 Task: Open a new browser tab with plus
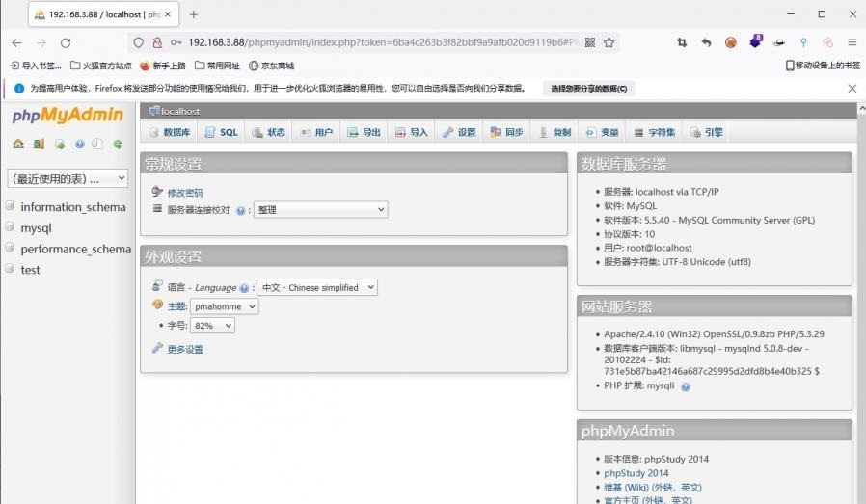(x=193, y=14)
